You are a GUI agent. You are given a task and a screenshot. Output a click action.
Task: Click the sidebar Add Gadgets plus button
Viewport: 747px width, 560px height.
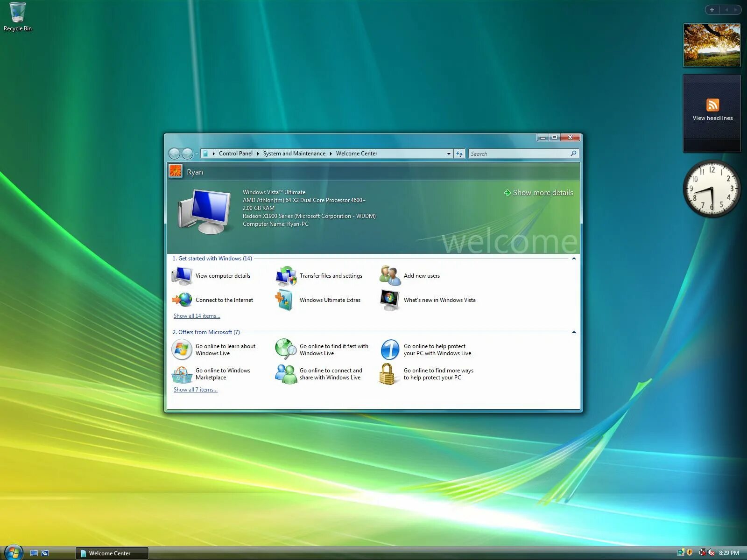tap(712, 10)
